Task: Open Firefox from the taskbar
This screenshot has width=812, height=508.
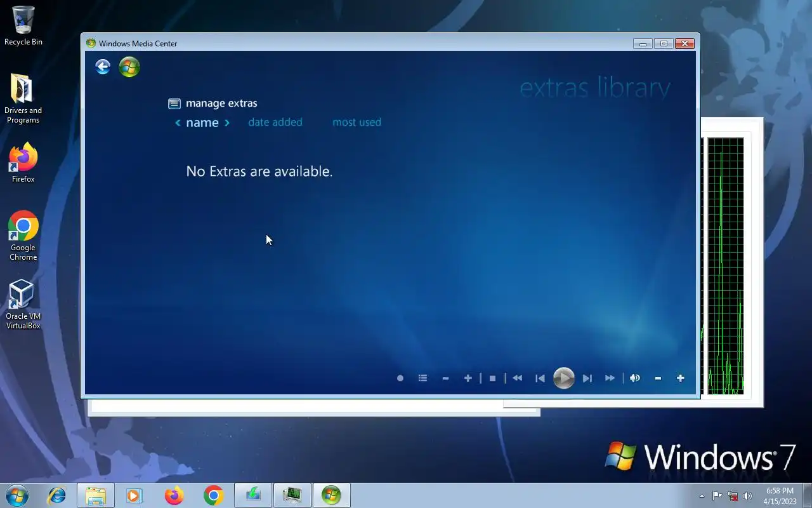Action: pyautogui.click(x=174, y=495)
